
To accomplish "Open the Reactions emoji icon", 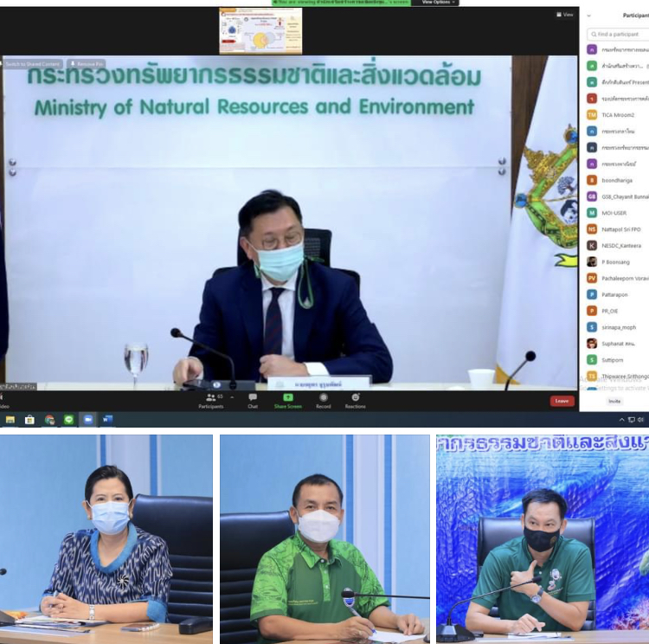I will coord(355,397).
